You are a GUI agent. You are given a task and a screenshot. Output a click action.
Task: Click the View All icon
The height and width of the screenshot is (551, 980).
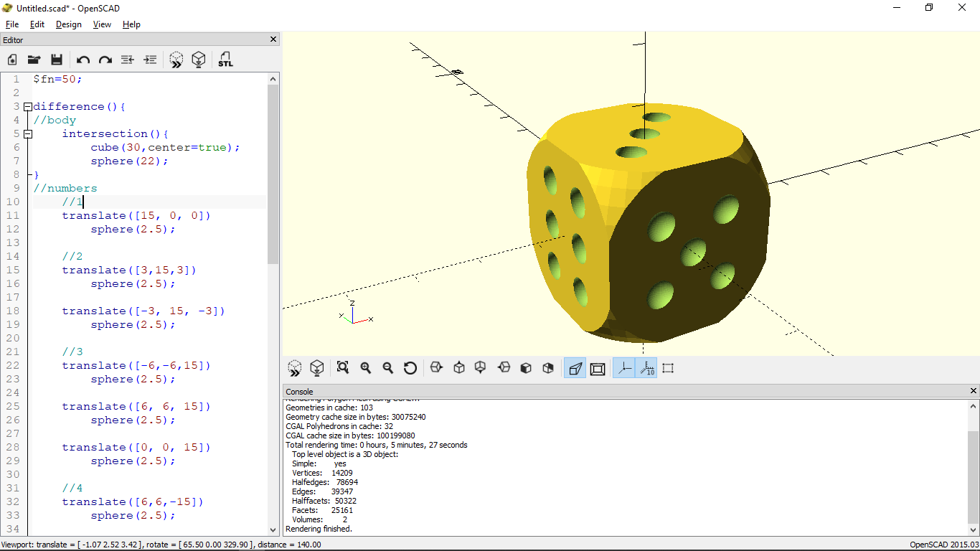pos(343,368)
